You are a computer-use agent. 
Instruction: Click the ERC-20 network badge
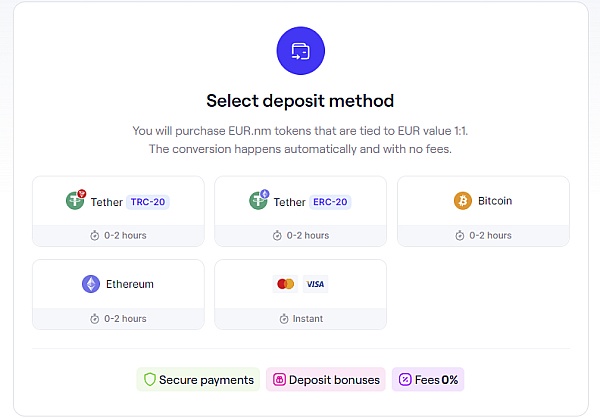[x=330, y=202]
